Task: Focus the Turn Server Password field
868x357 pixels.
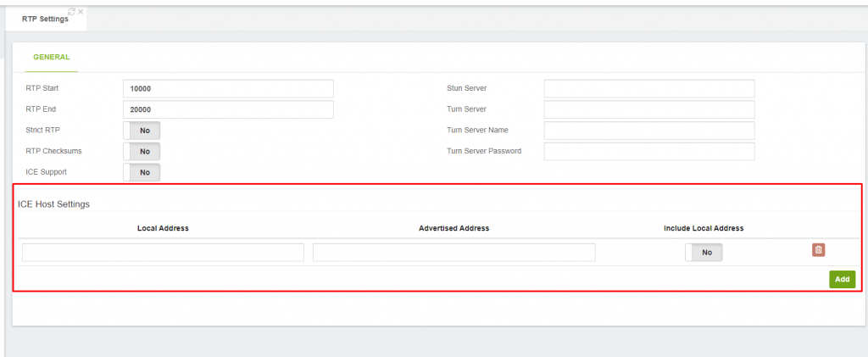Action: (x=649, y=151)
